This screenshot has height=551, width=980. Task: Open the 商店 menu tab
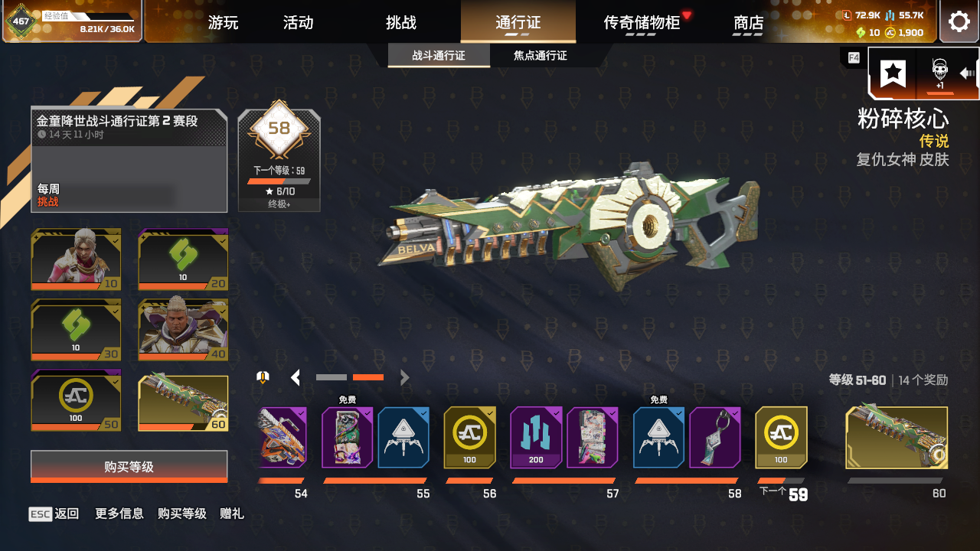tap(748, 22)
